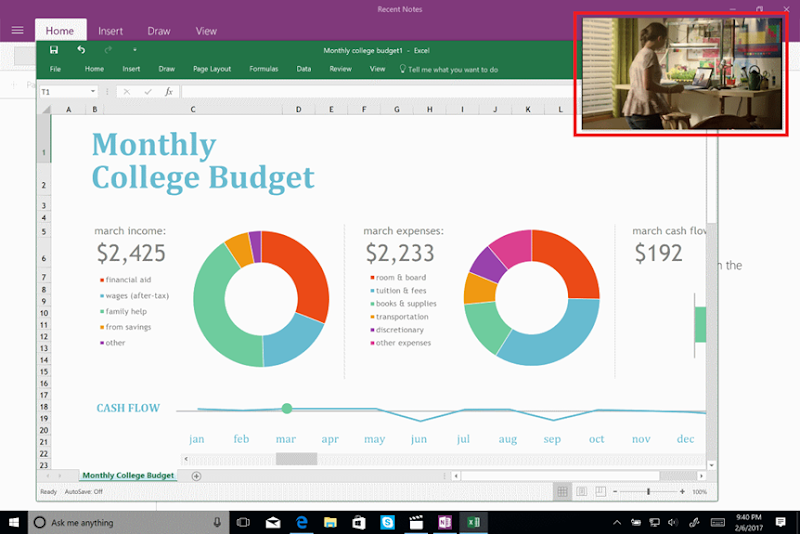Open Task View from the taskbar
Image resolution: width=800 pixels, height=534 pixels.
tap(243, 522)
